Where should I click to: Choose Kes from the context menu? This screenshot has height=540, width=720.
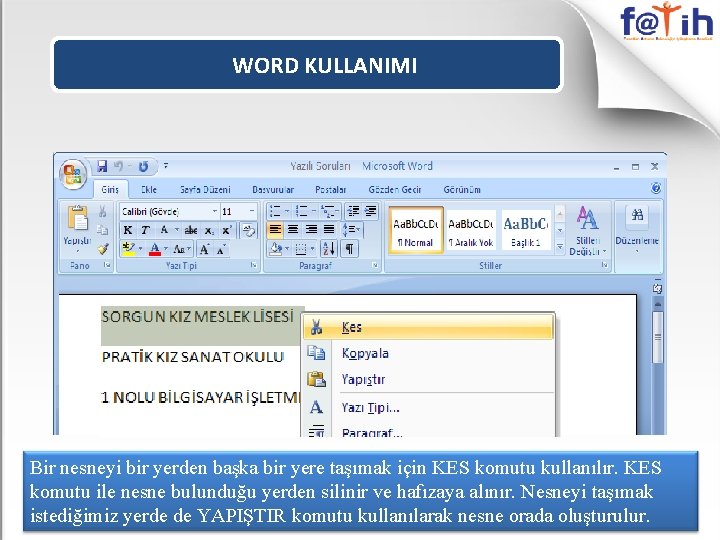pos(428,327)
